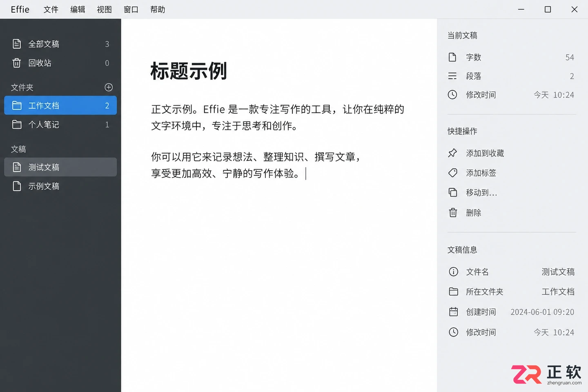The width and height of the screenshot is (588, 392).
Task: Add a new folder with the plus icon
Action: pos(109,87)
